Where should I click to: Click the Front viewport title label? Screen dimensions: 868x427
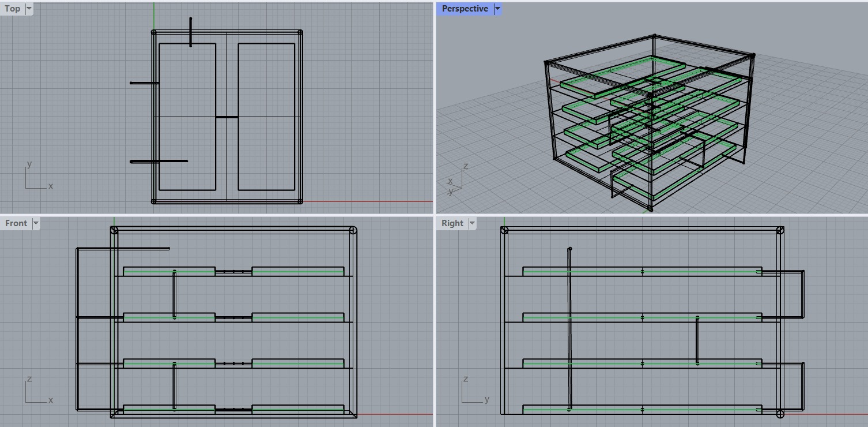[16, 223]
